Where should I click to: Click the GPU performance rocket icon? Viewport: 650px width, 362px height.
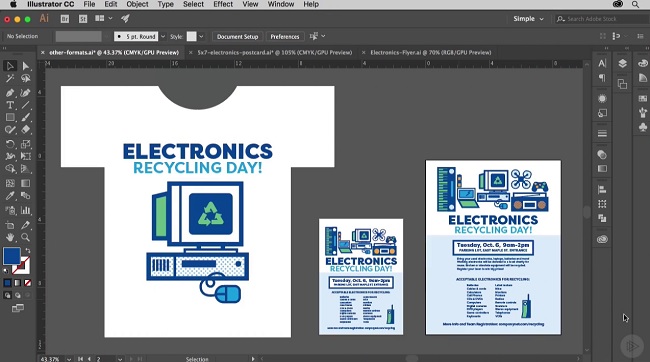[x=125, y=18]
